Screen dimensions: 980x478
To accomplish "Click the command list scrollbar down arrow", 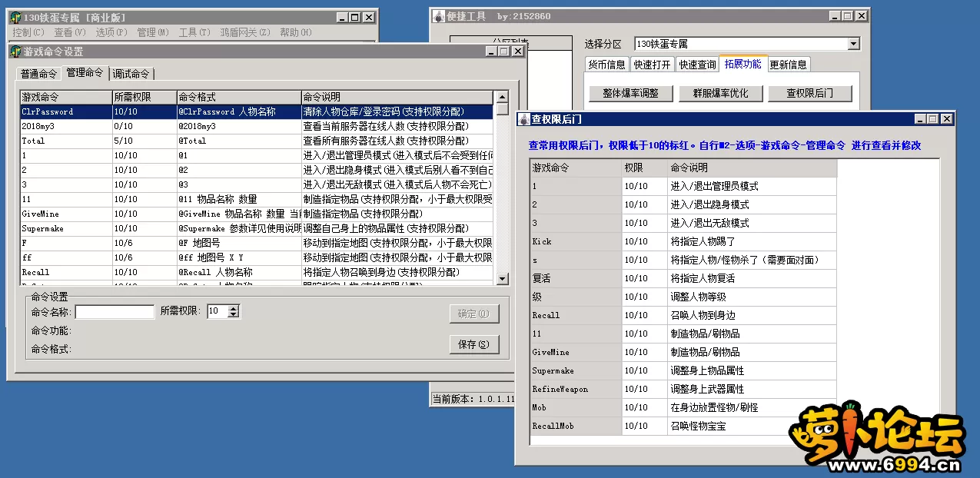I will pos(502,278).
